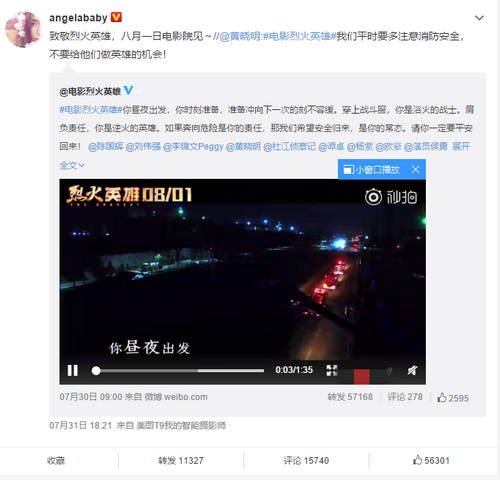
Task: Open reposted video's 转发 57168 link
Action: 350,397
